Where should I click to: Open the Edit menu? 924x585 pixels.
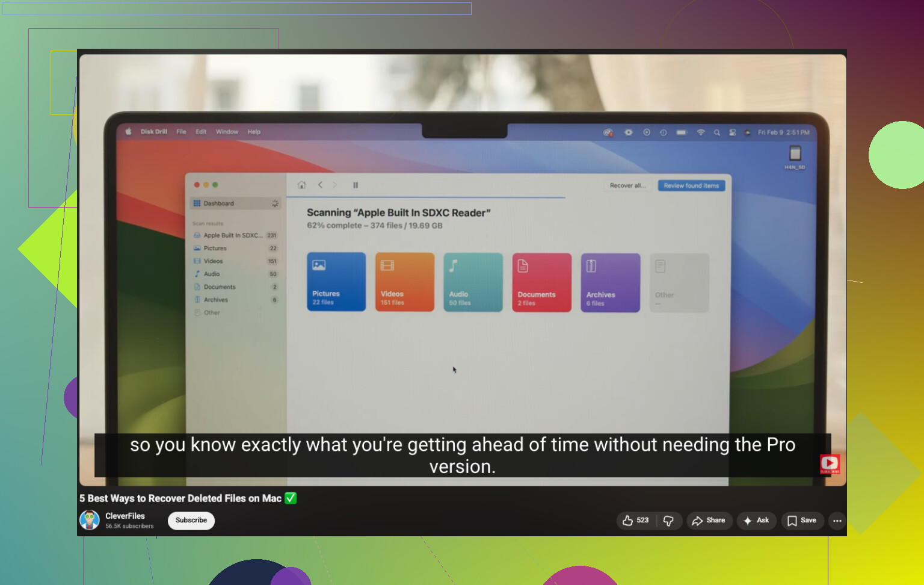pos(201,132)
